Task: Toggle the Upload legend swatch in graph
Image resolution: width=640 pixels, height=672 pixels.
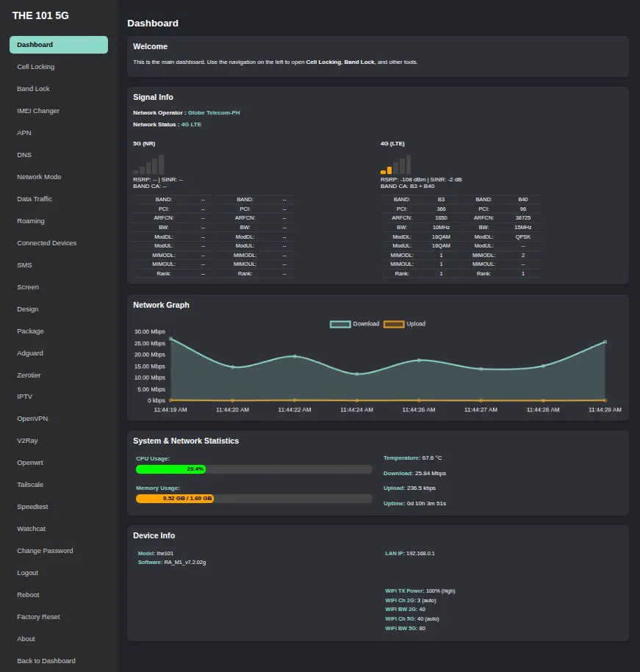Action: click(x=394, y=324)
